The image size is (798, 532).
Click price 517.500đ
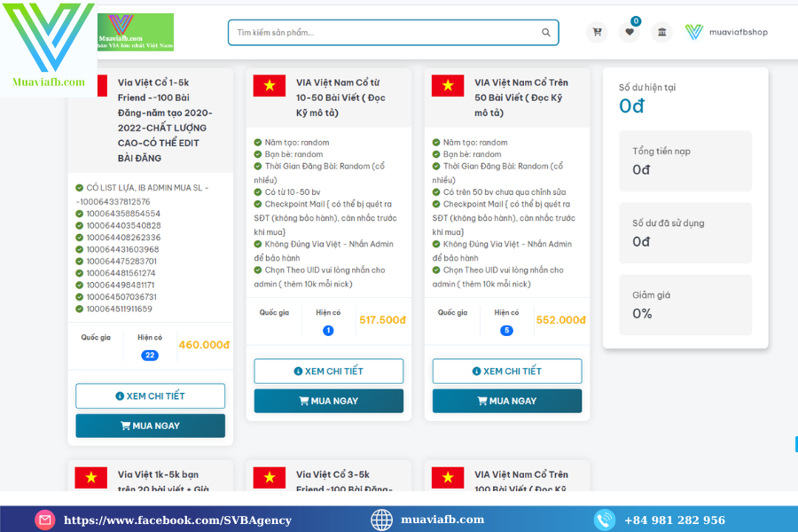(x=383, y=320)
